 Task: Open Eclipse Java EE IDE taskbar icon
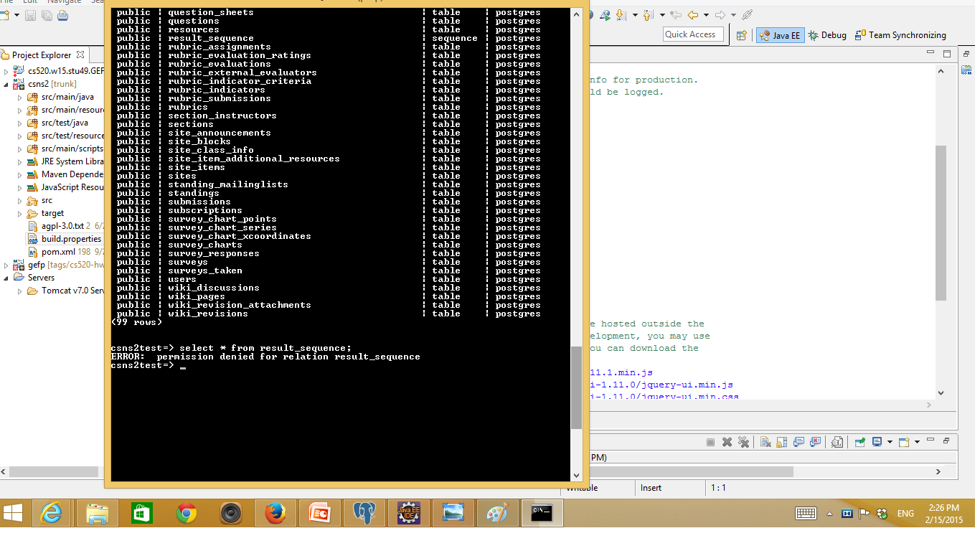(409, 513)
